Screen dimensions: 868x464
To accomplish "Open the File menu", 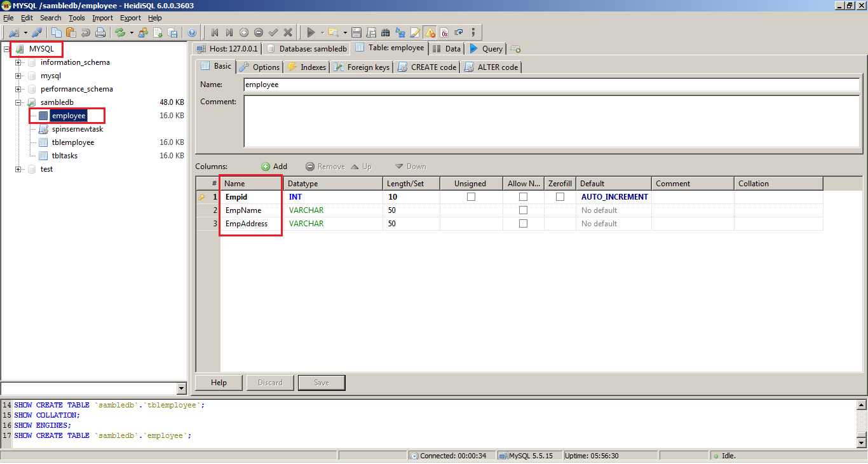I will tap(8, 18).
